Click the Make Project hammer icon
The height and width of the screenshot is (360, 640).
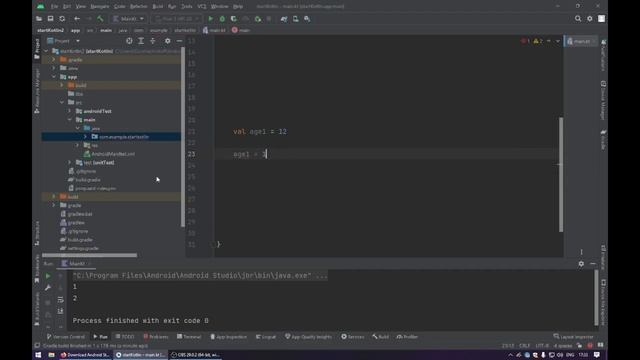pyautogui.click(x=100, y=19)
